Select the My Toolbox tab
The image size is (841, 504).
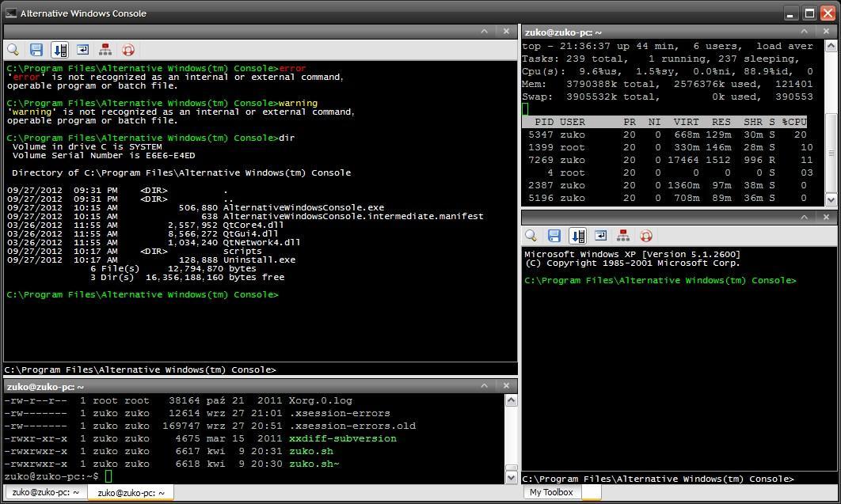click(x=551, y=492)
